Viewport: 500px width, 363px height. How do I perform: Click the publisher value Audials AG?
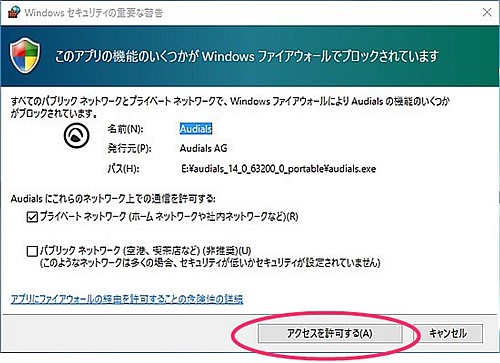click(x=203, y=148)
